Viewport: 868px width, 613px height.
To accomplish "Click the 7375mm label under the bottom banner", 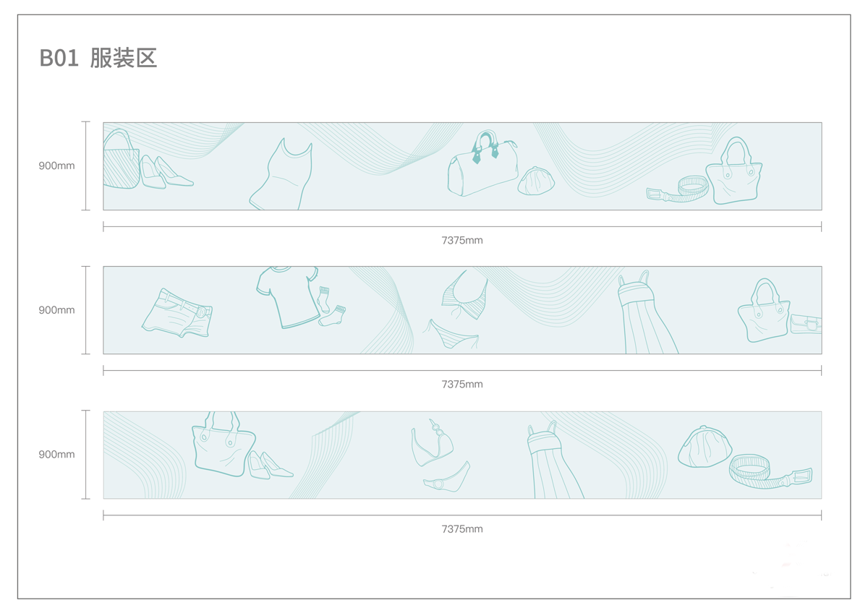I will pyautogui.click(x=462, y=529).
